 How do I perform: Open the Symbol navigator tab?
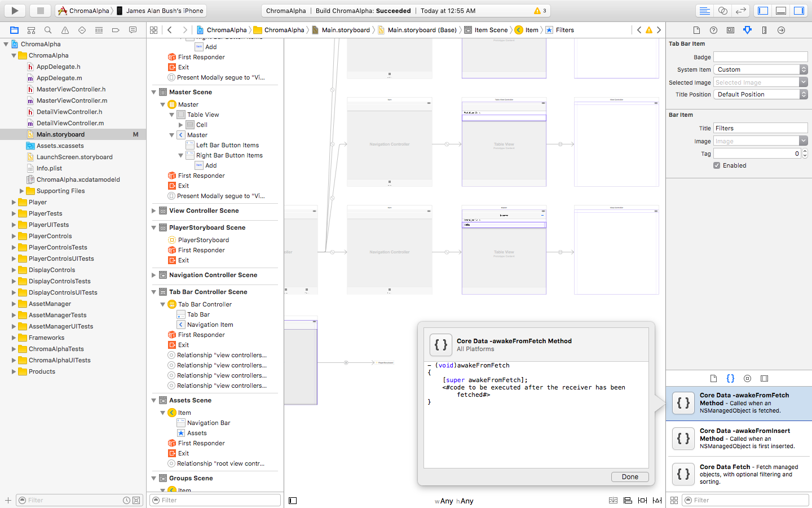pos(32,30)
